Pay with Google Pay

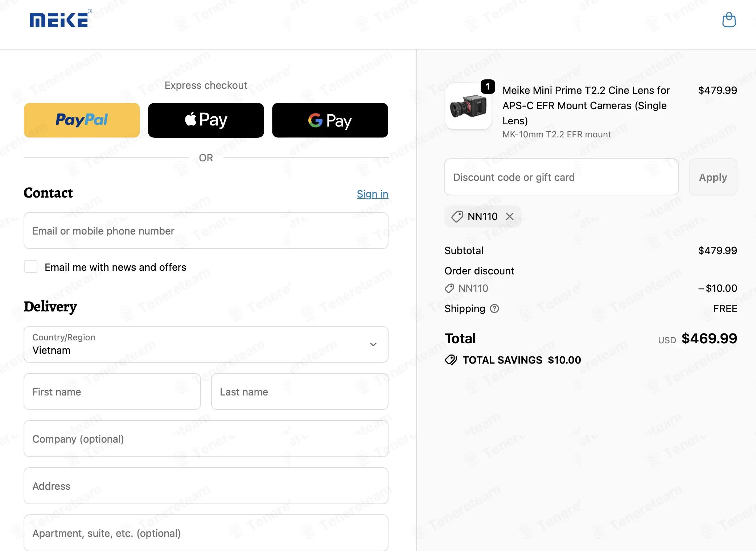click(x=330, y=120)
